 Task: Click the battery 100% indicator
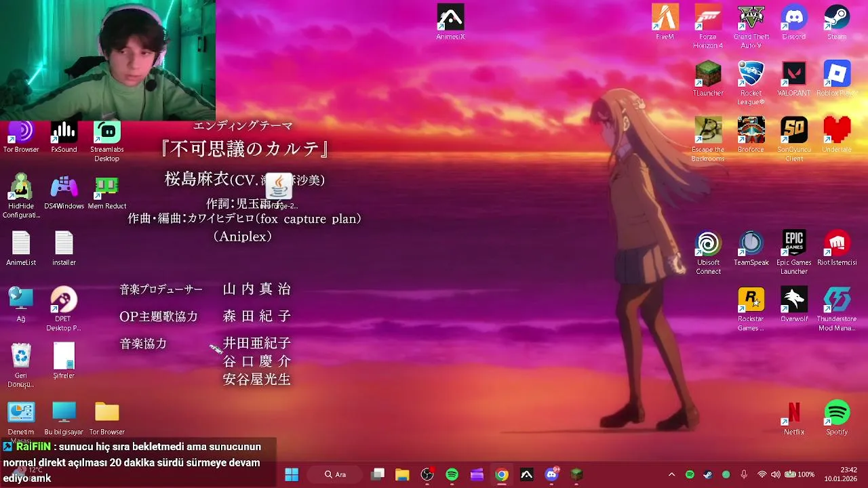click(800, 474)
